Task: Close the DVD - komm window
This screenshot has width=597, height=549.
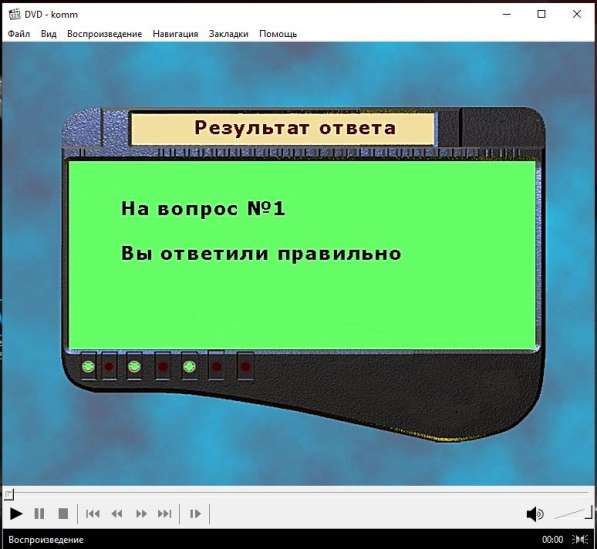Action: (576, 14)
